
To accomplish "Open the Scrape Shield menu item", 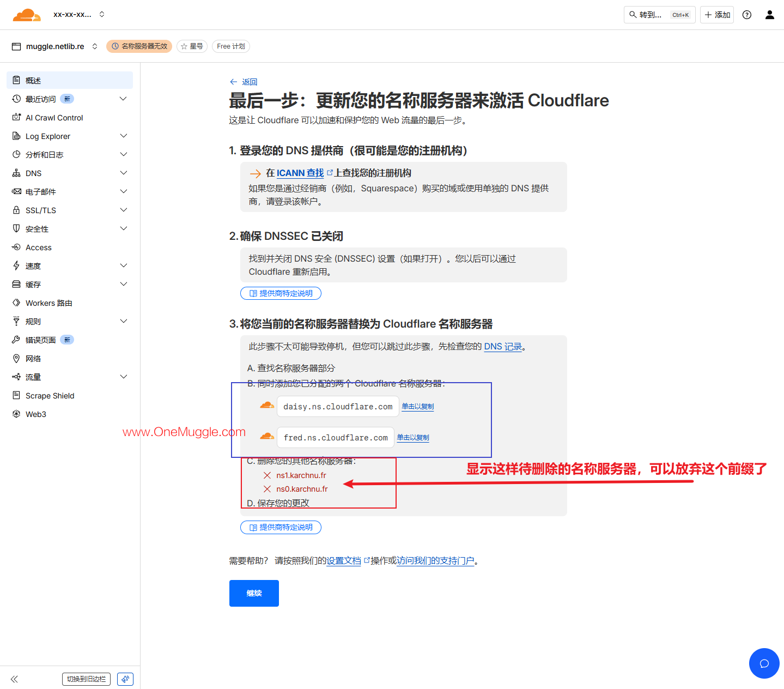I will 70,395.
